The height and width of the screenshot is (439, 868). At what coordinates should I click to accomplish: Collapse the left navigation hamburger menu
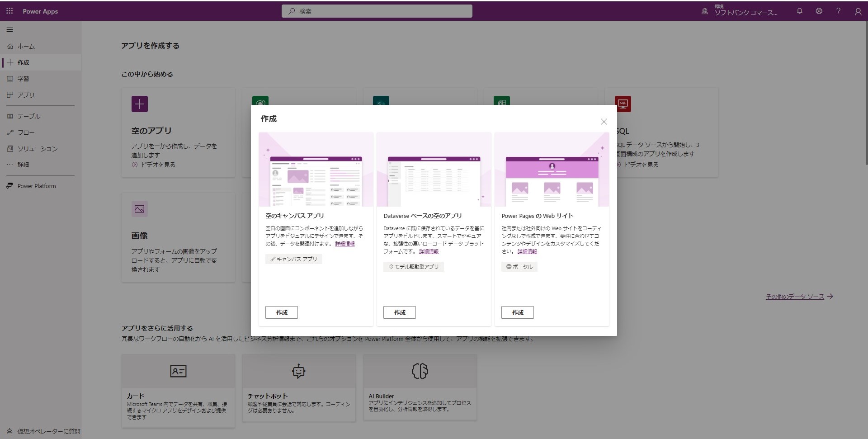coord(10,30)
